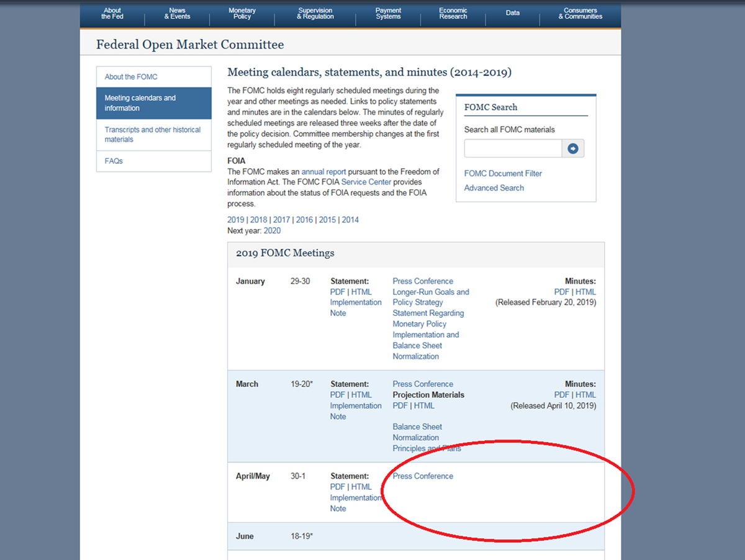This screenshot has width=745, height=560.
Task: Open January minutes PDF link
Action: tap(562, 292)
